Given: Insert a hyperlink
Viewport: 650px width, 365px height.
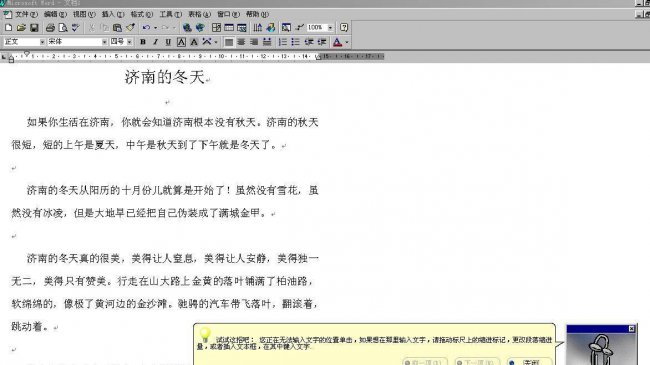Looking at the screenshot, I should click(x=187, y=28).
